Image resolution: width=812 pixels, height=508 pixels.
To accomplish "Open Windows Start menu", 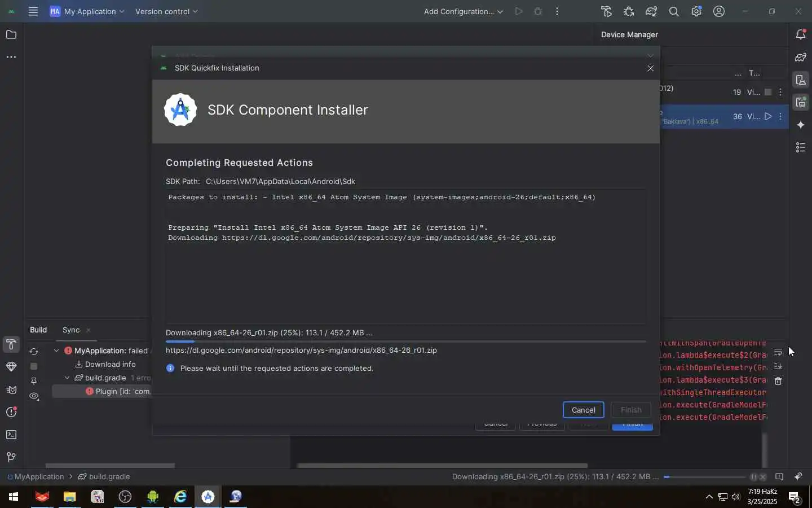I will click(x=13, y=497).
